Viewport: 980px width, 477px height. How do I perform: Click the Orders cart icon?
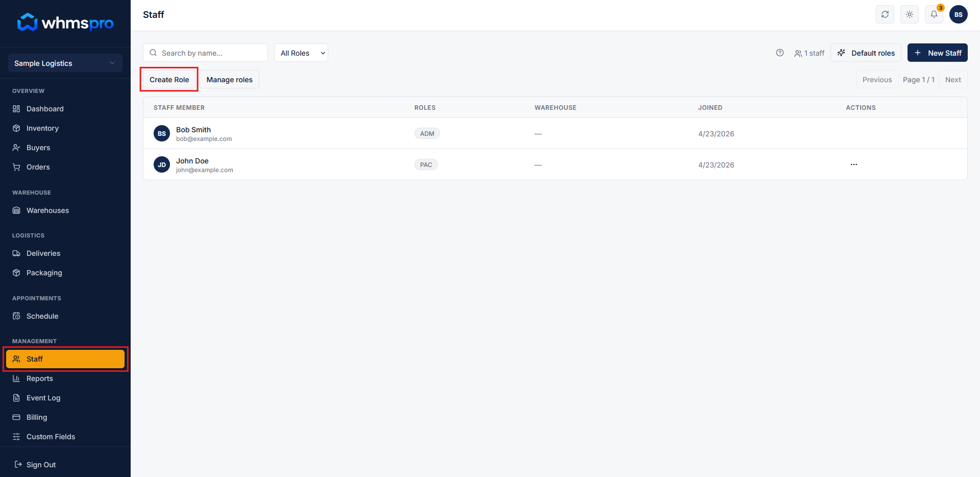tap(16, 167)
